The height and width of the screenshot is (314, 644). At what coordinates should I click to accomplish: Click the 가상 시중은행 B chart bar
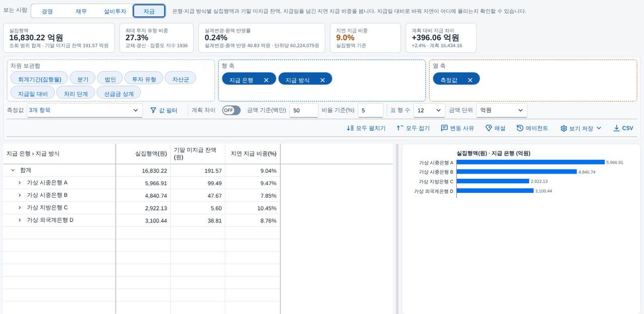click(x=516, y=172)
